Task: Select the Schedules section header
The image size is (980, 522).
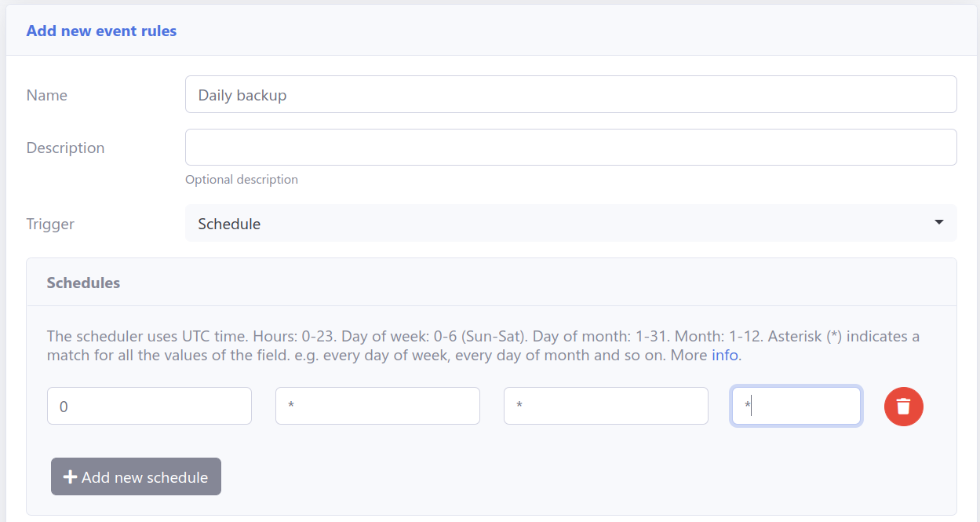Action: tap(83, 283)
